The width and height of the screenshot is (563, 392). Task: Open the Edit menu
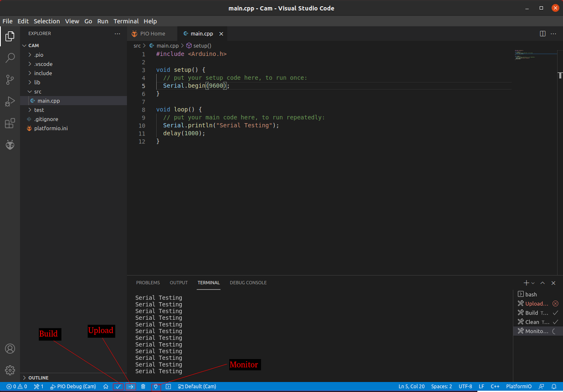click(x=23, y=21)
